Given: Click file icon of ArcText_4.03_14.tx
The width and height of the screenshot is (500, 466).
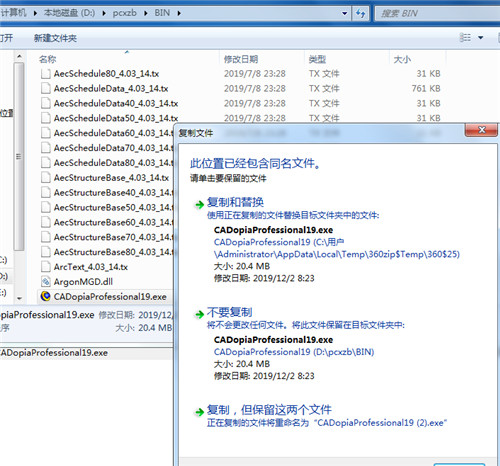Looking at the screenshot, I should click(x=46, y=267).
